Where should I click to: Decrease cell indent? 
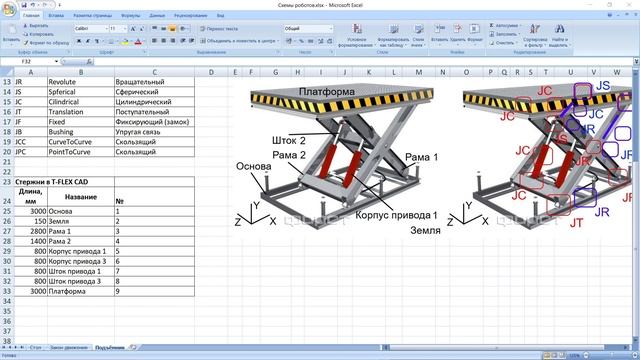click(183, 41)
